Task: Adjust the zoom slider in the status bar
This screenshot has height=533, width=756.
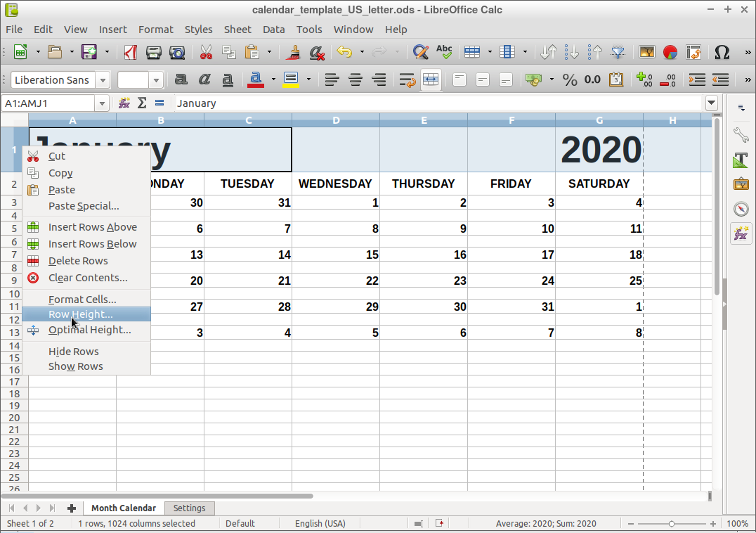Action: (672, 523)
